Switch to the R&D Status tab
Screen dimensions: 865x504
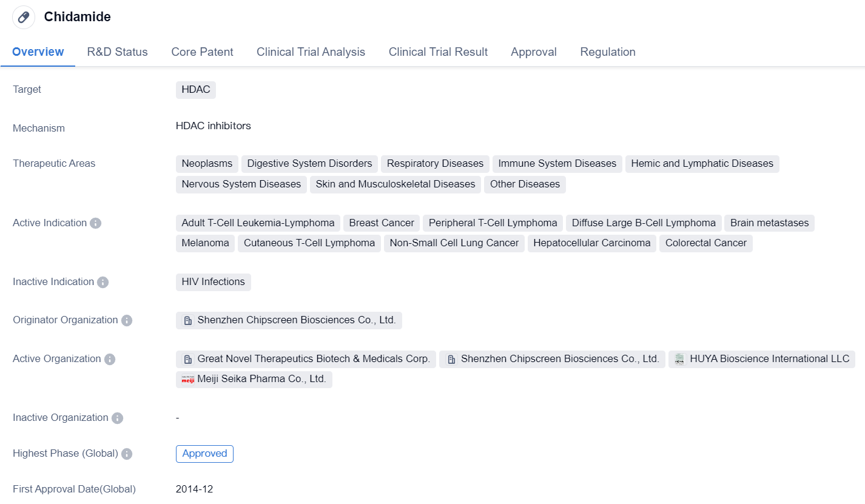point(117,52)
